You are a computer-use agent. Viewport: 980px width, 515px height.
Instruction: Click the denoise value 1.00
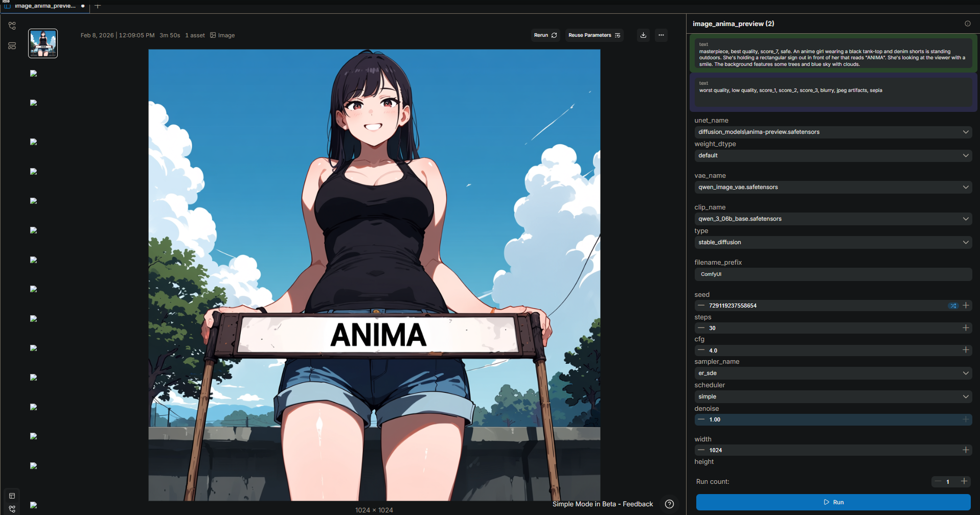[x=715, y=419]
